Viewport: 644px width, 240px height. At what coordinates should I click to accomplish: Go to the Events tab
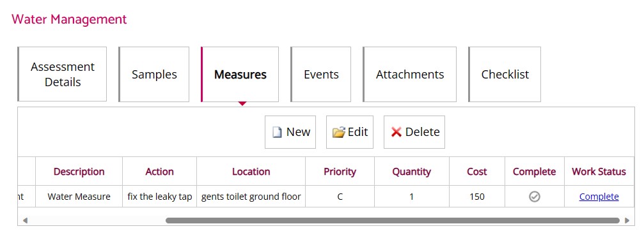(321, 74)
